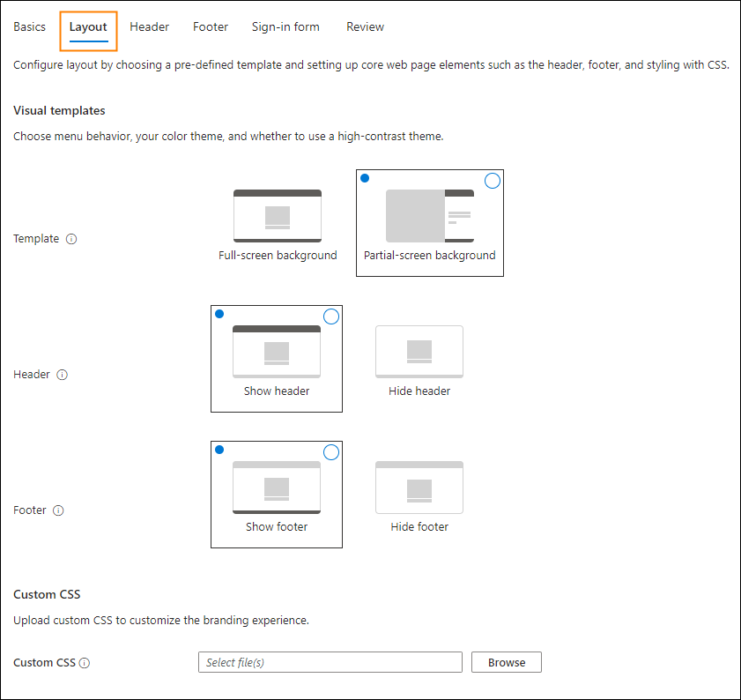Click the info icon next to Template
The width and height of the screenshot is (741, 700).
coord(71,239)
